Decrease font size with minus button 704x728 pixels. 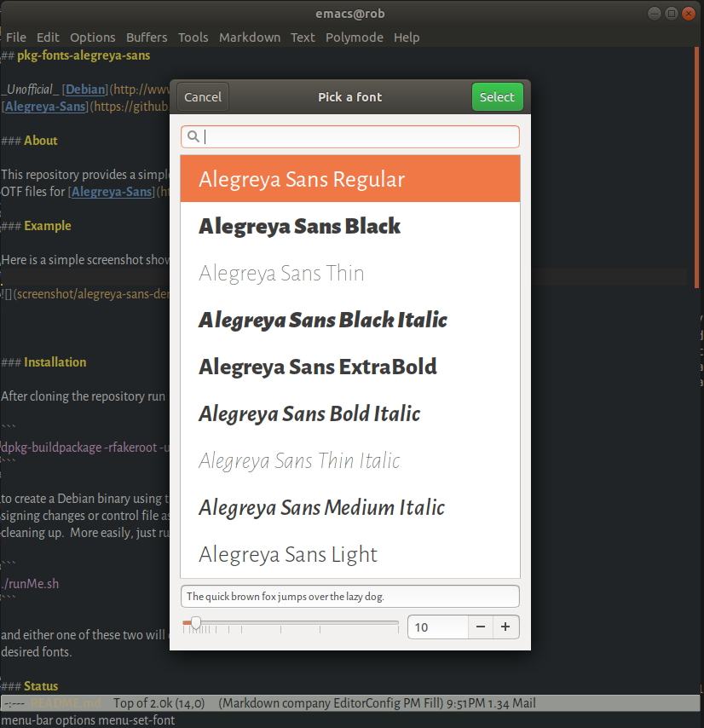pos(481,627)
